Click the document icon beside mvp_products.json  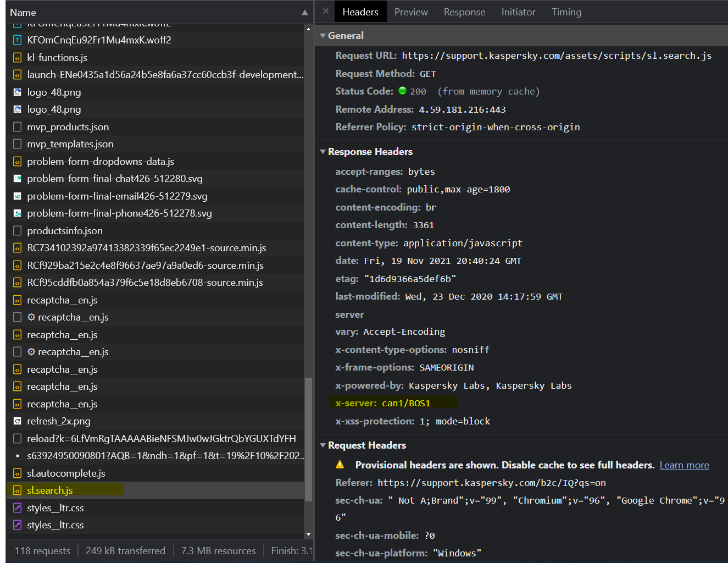coord(17,127)
